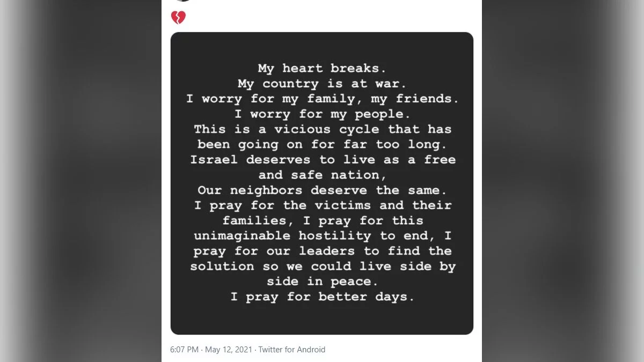Click "I worry for my family, my friends."
Viewport: 644px width, 362px height.
coord(321,99)
